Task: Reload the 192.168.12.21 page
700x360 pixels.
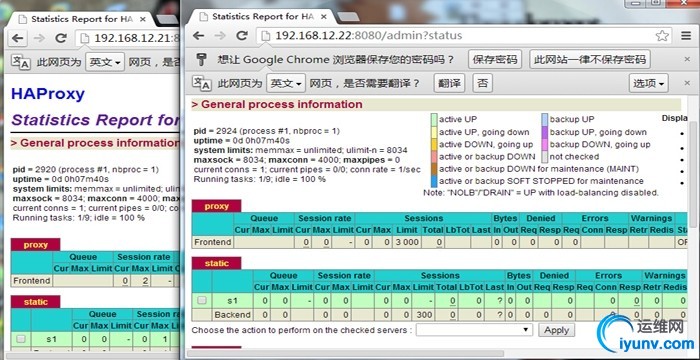Action: click(61, 38)
